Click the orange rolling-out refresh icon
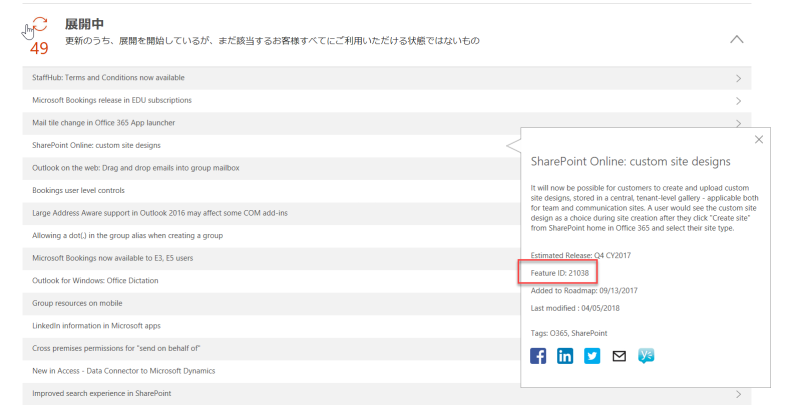The image size is (800, 405). tap(40, 24)
